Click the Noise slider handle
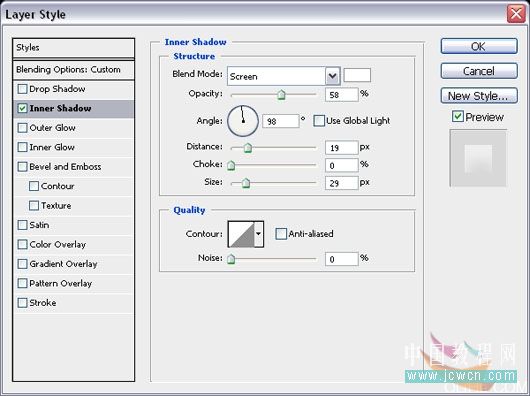Image resolution: width=530 pixels, height=396 pixels. [x=231, y=259]
